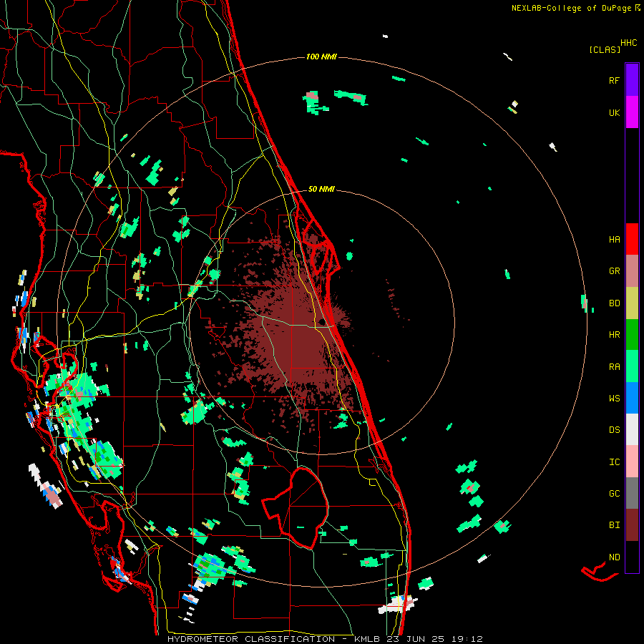
Task: Click the RA legend label
Action: coord(614,366)
